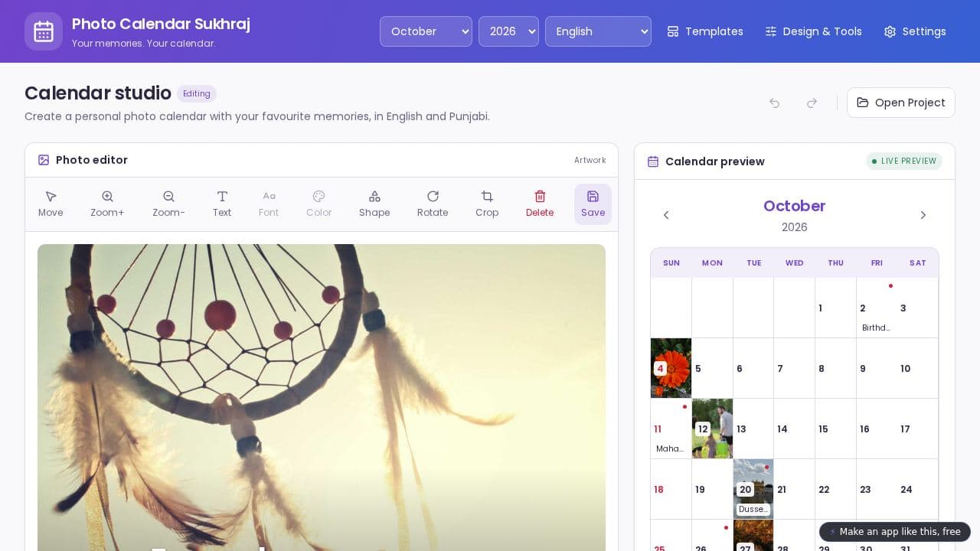980x551 pixels.
Task: Select October 15 in the calendar
Action: tap(835, 429)
